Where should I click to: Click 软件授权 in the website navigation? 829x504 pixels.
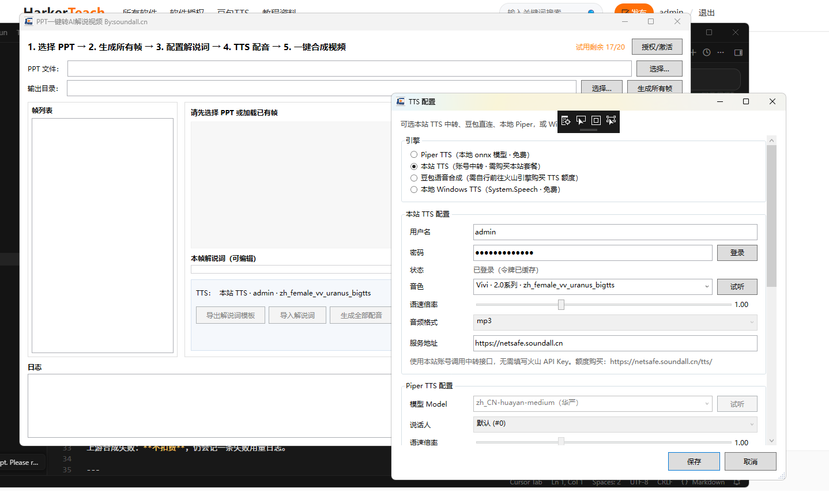187,12
